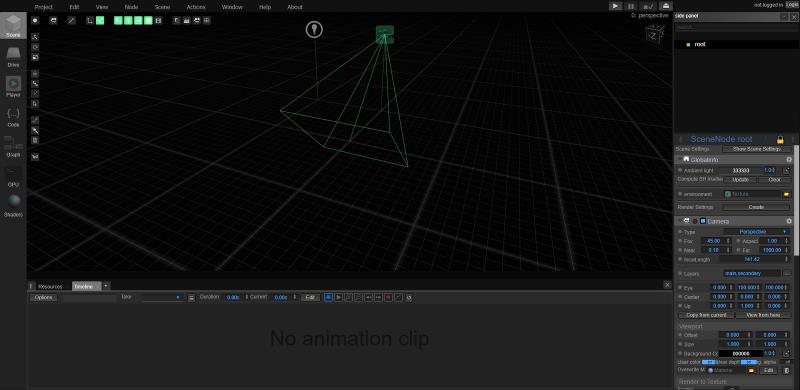This screenshot has height=390, width=800.
Task: Open the Shaders module
Action: pos(13,206)
